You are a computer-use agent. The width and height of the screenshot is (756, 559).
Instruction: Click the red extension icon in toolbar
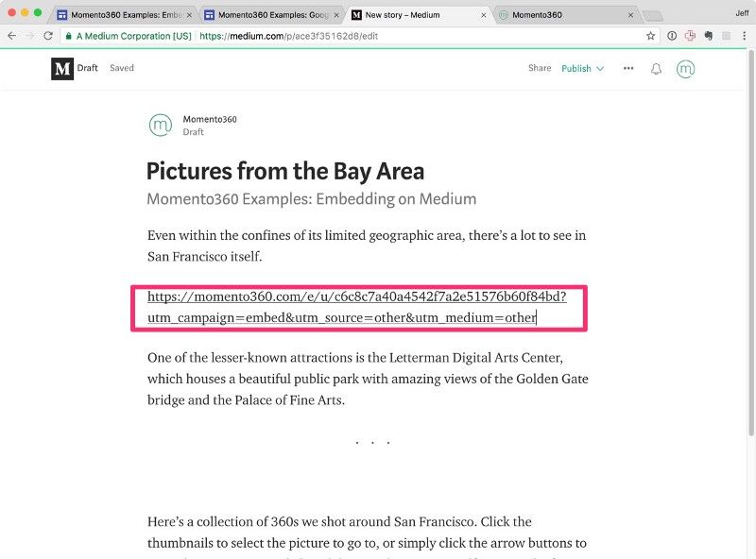[x=690, y=36]
